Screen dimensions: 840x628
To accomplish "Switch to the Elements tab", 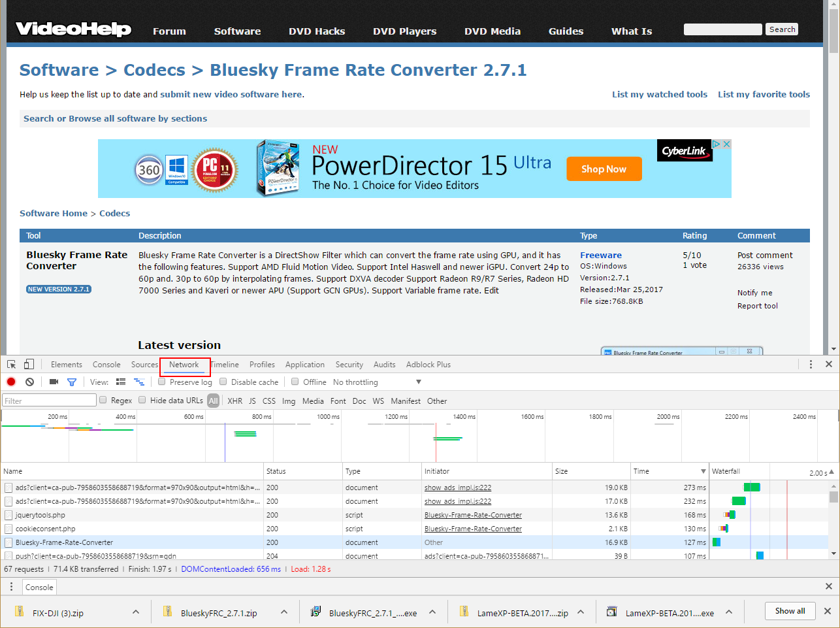I will (67, 365).
